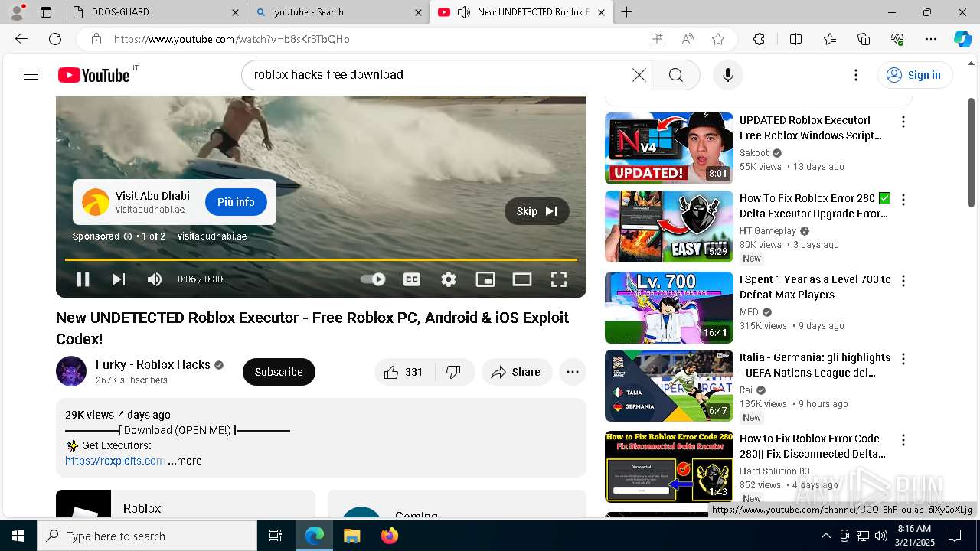This screenshot has height=551, width=980.
Task: Seek using the yellow ad progress bar
Action: point(321,260)
